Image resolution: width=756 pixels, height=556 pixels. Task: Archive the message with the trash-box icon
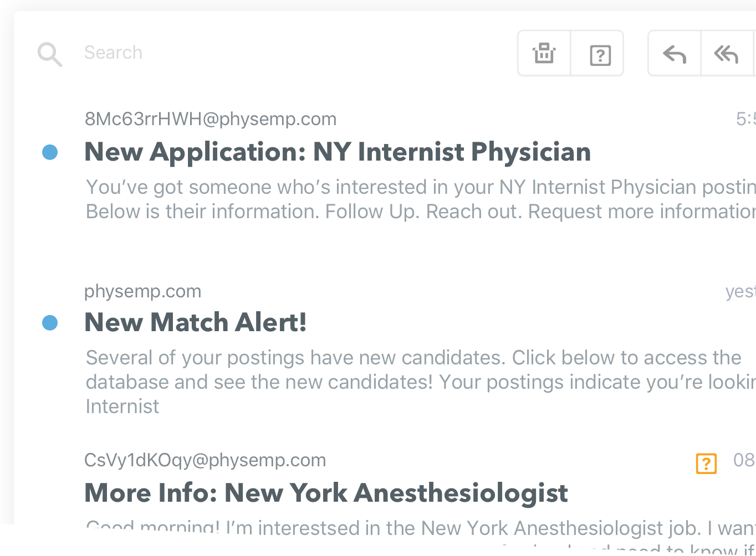coord(544,54)
